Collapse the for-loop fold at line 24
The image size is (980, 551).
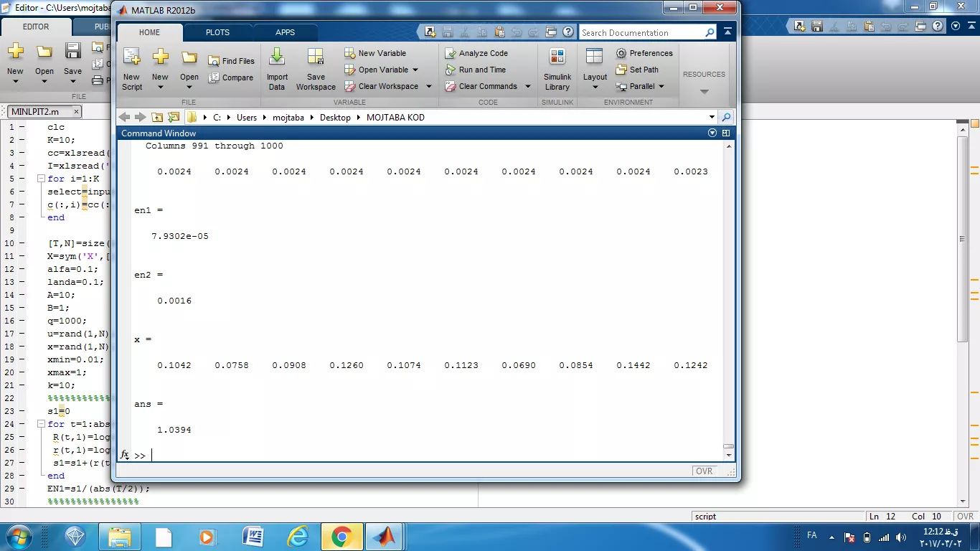click(x=41, y=424)
